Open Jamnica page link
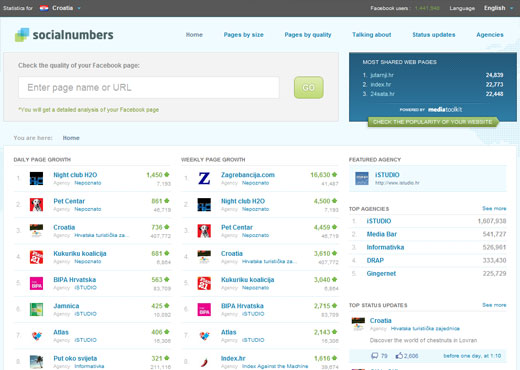The image size is (520, 370). tap(66, 306)
